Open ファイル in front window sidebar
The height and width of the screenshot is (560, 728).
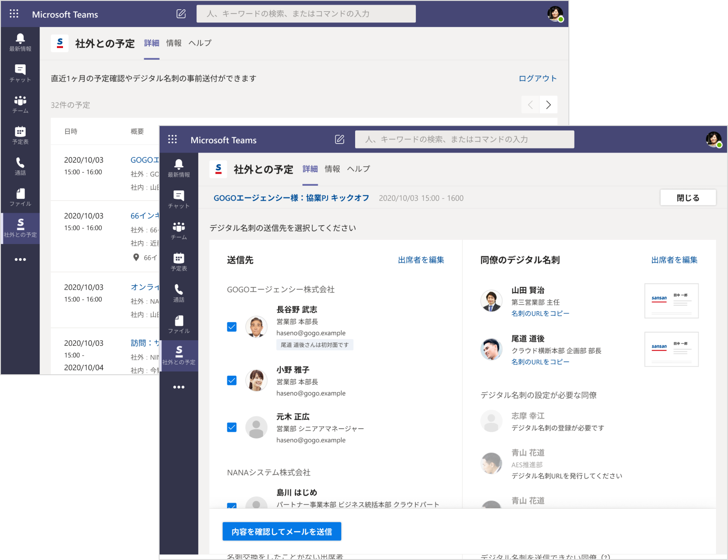(179, 325)
